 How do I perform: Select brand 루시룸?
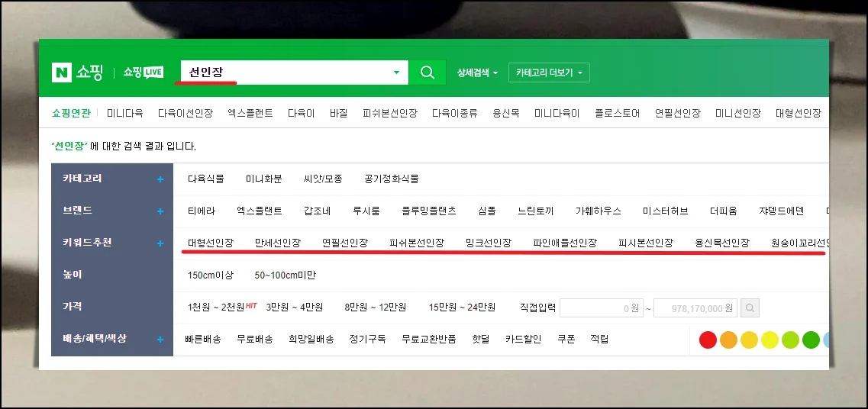[x=366, y=211]
